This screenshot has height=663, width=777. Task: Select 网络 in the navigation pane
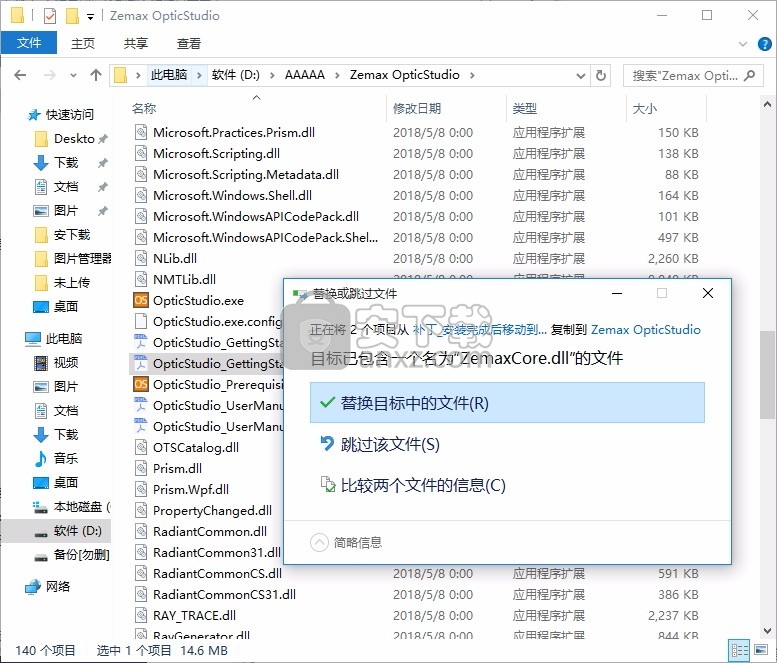(x=57, y=587)
